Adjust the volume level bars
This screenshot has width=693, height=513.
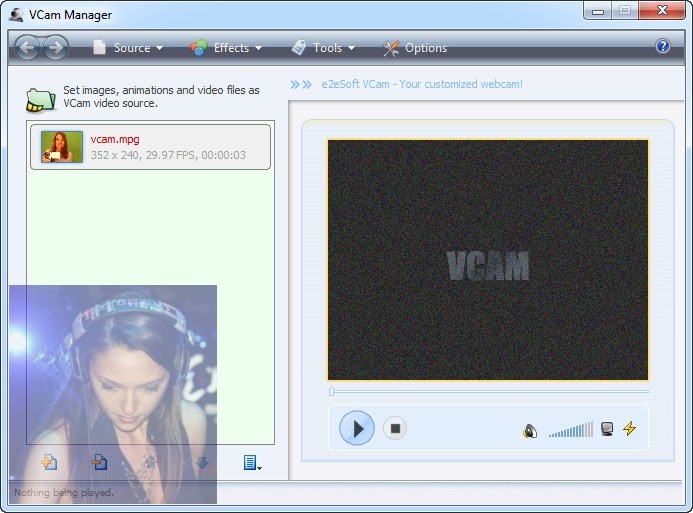(571, 429)
